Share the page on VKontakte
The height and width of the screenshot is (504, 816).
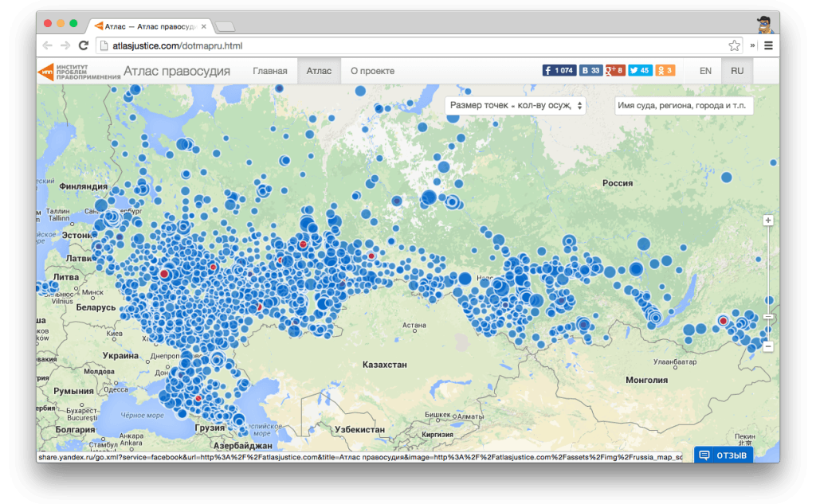click(590, 71)
